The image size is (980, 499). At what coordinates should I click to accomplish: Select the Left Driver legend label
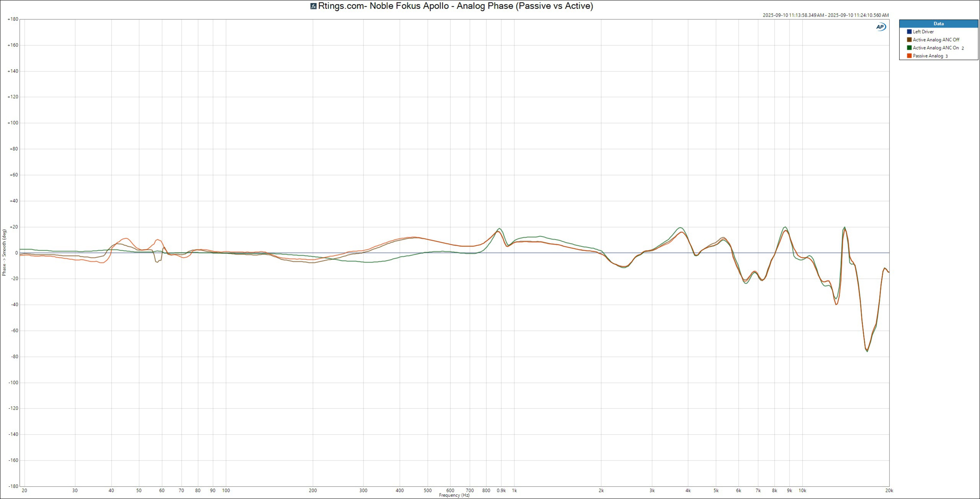tap(923, 32)
